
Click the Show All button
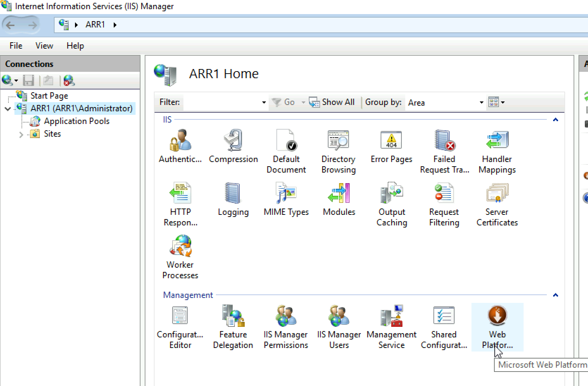[x=332, y=102]
